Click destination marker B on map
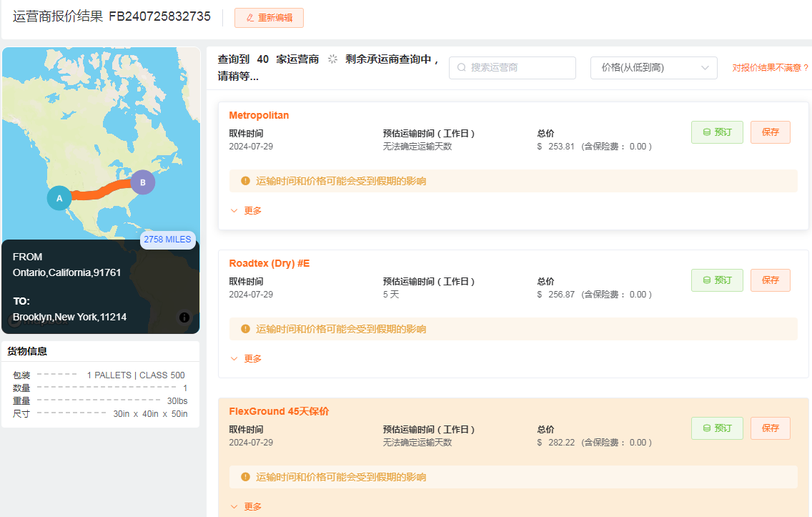Screen dimensions: 812x517 pyautogui.click(x=143, y=182)
